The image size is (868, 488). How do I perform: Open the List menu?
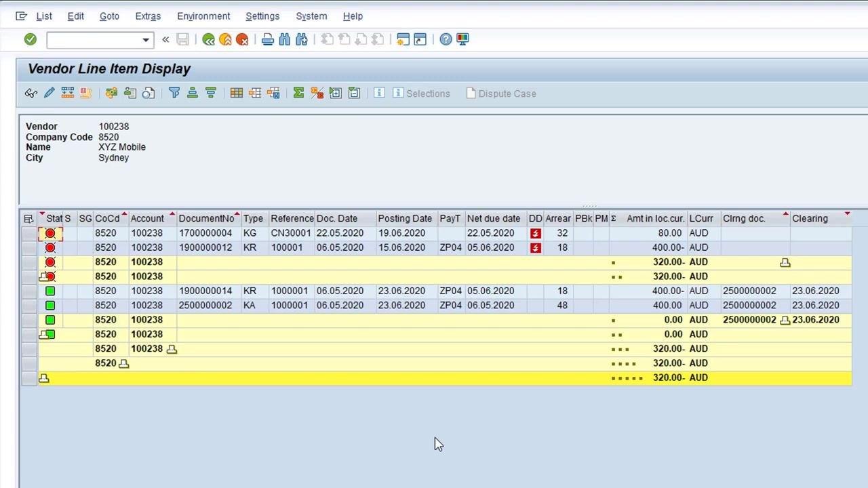coord(44,16)
